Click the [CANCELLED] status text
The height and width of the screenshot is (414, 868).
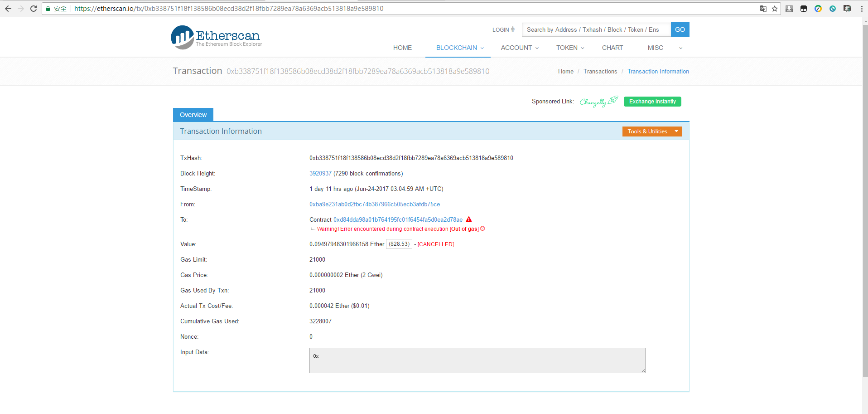(436, 244)
